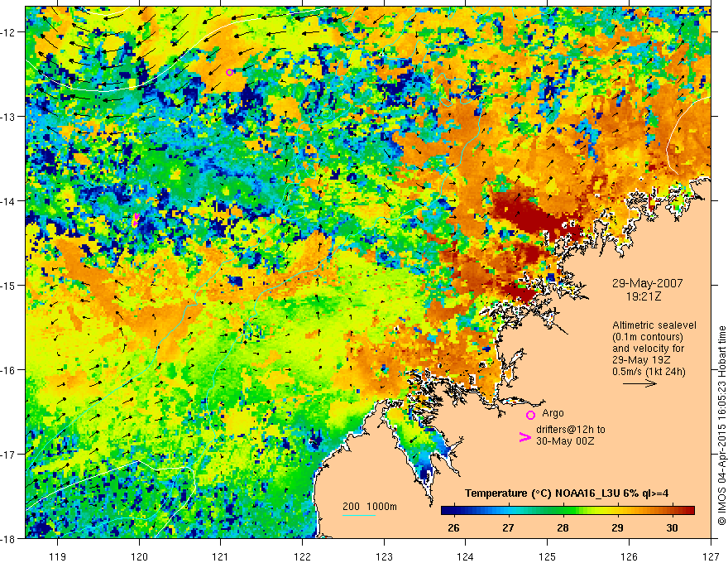Click the latitude axis label '-12'
Viewport: 728px width, 563px height.
pos(9,32)
